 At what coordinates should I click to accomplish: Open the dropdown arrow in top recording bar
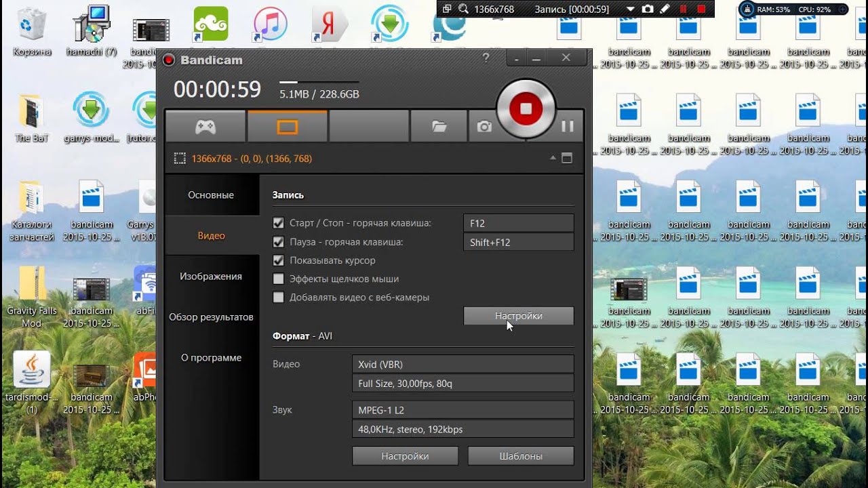pyautogui.click(x=630, y=9)
